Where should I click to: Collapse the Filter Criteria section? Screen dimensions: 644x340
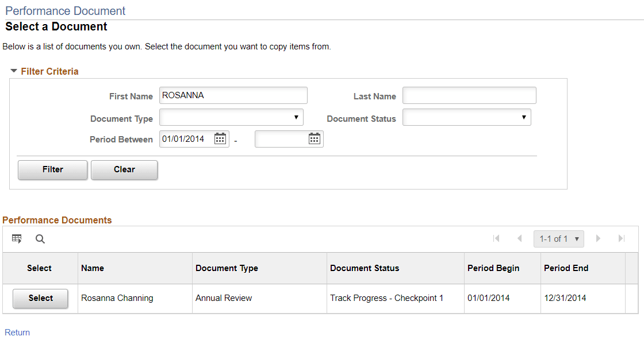tap(13, 71)
